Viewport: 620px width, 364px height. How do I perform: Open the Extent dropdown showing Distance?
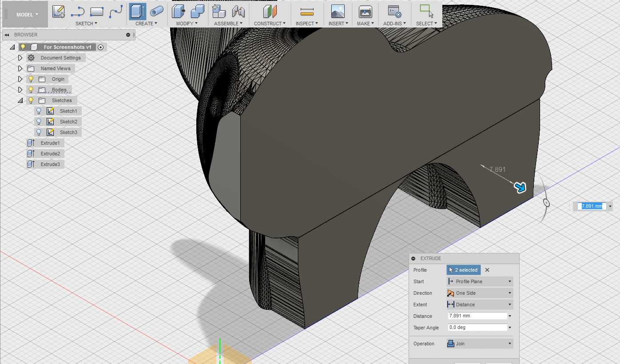[480, 305]
